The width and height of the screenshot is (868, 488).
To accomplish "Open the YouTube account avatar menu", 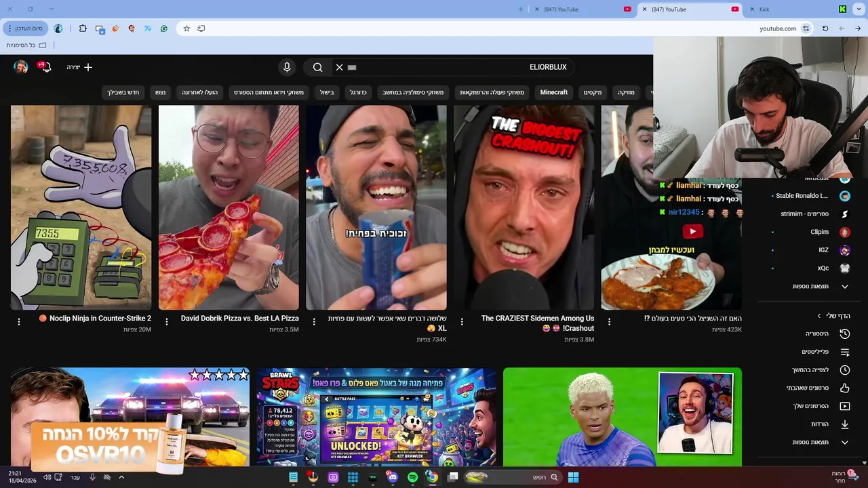I will 21,67.
